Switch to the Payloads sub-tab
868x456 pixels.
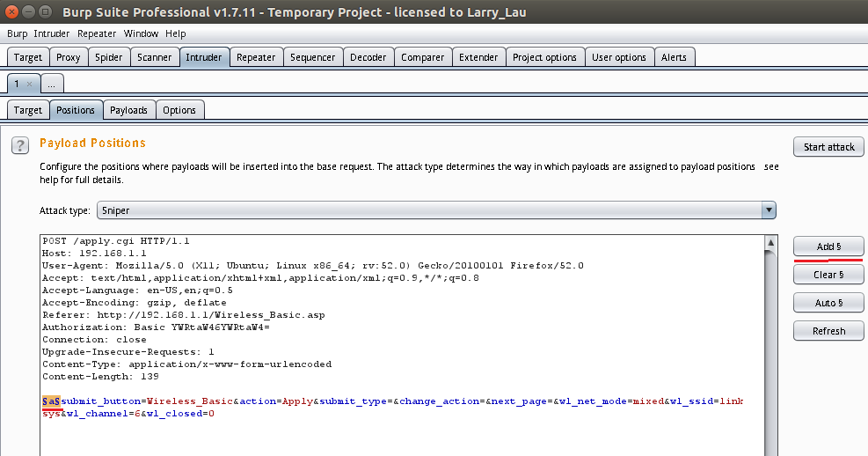[x=128, y=110]
